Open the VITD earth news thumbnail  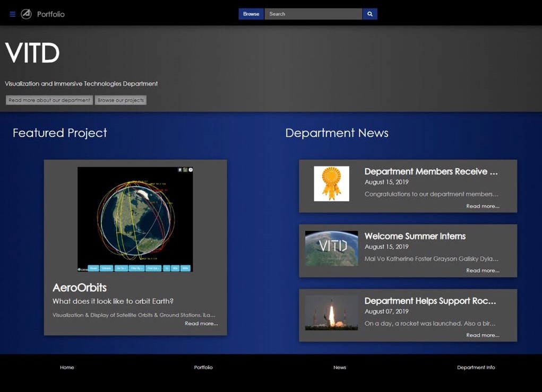331,248
